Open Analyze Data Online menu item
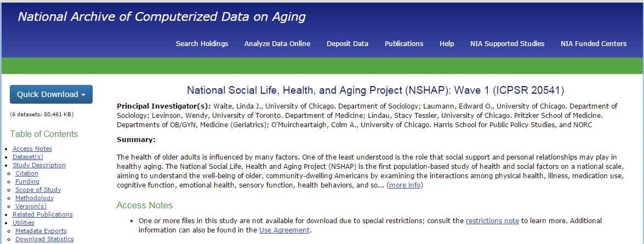 click(277, 43)
